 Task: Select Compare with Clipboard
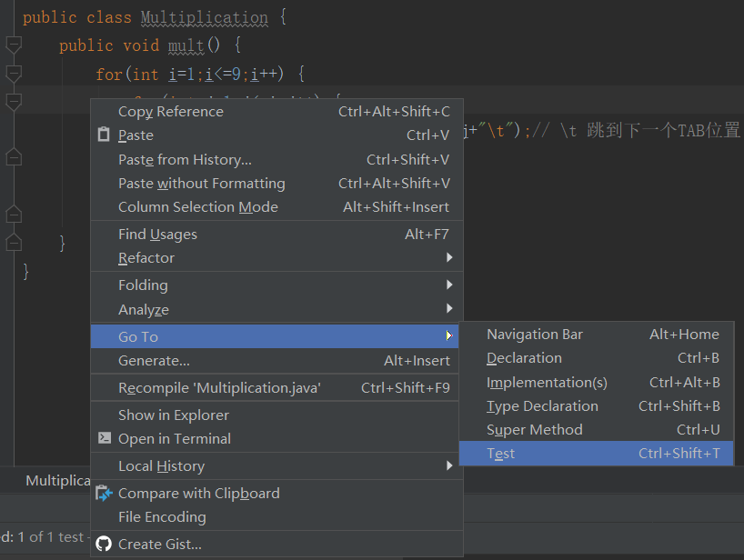click(x=276, y=493)
